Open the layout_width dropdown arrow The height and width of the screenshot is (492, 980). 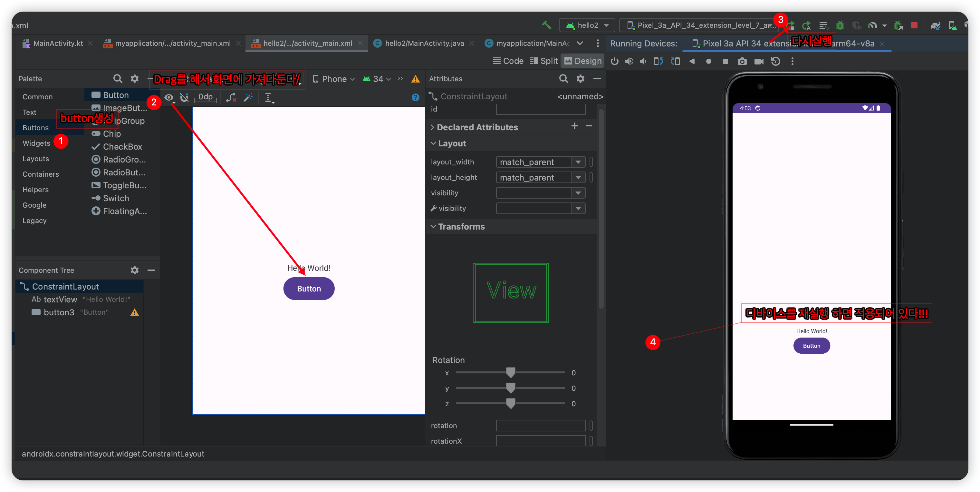pyautogui.click(x=578, y=162)
